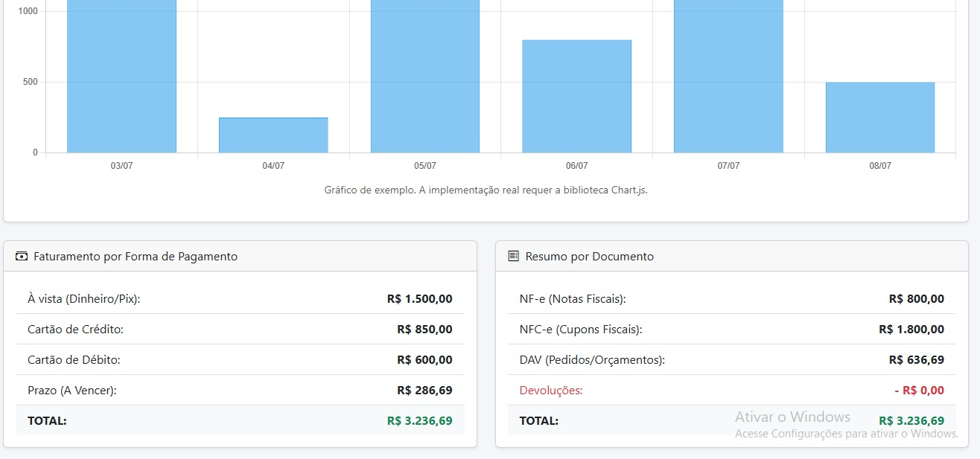Select the NFC-e (Cupons Fiscais) amount R$ 1.800,00
The image size is (980, 459).
(911, 330)
